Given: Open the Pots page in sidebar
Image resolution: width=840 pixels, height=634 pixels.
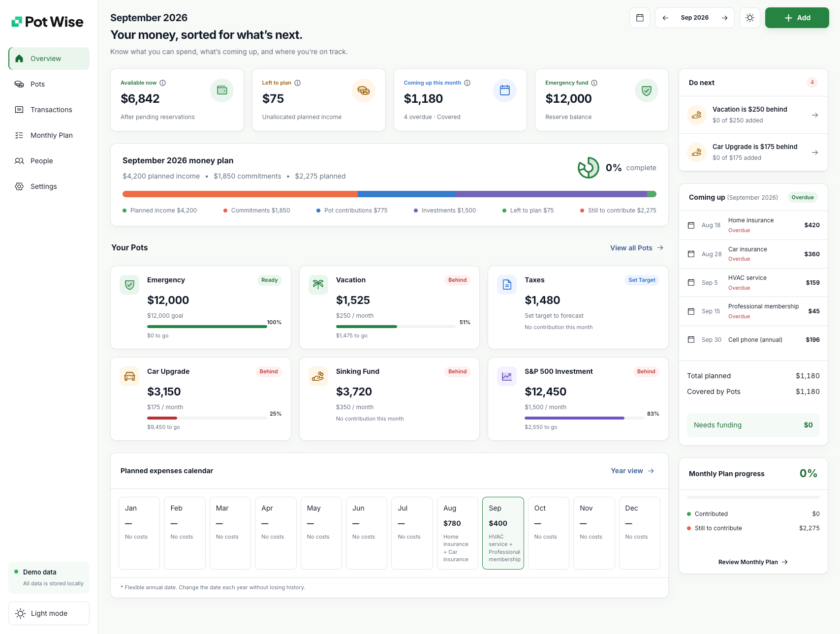Looking at the screenshot, I should tap(49, 84).
